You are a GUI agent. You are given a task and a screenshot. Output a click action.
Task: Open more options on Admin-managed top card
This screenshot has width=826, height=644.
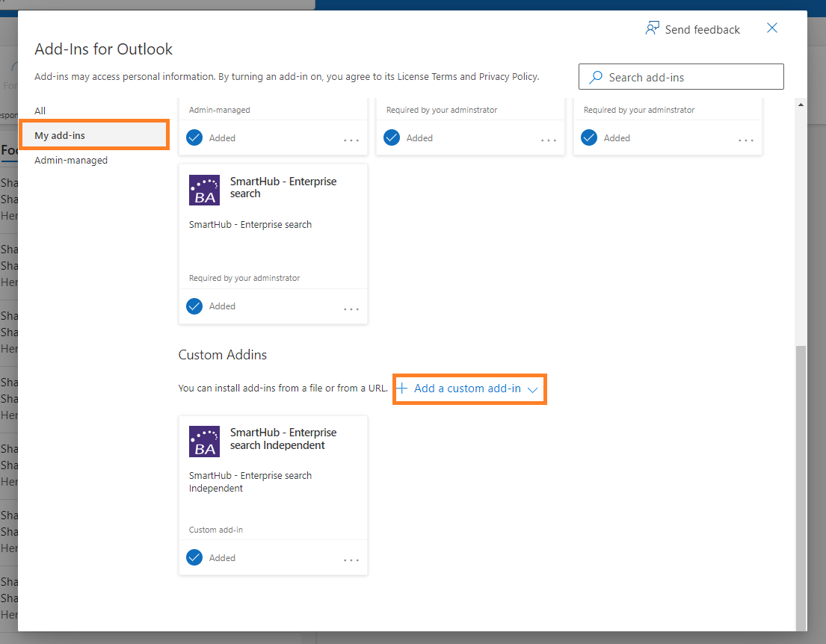tap(351, 140)
